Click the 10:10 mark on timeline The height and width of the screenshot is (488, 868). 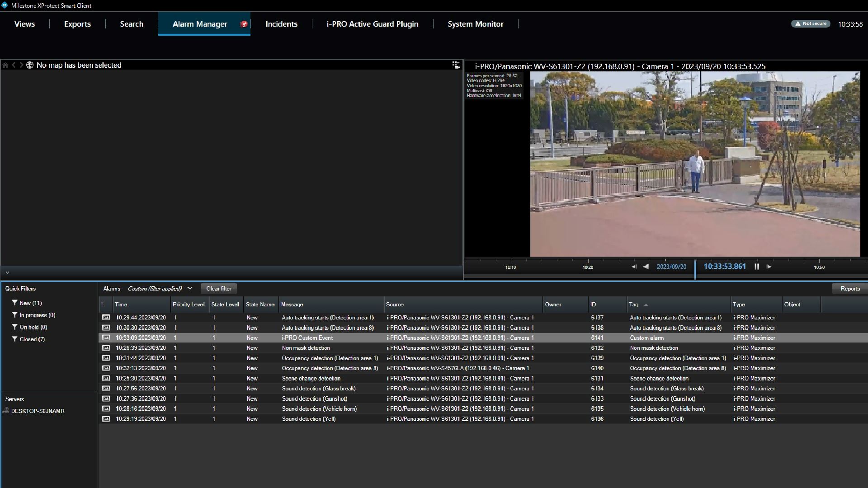point(511,267)
